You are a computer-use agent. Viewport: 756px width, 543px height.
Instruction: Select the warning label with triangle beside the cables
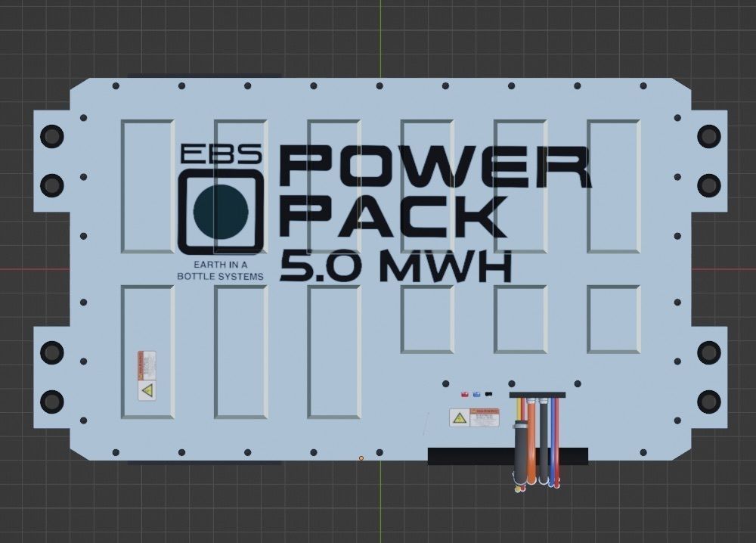pyautogui.click(x=474, y=417)
